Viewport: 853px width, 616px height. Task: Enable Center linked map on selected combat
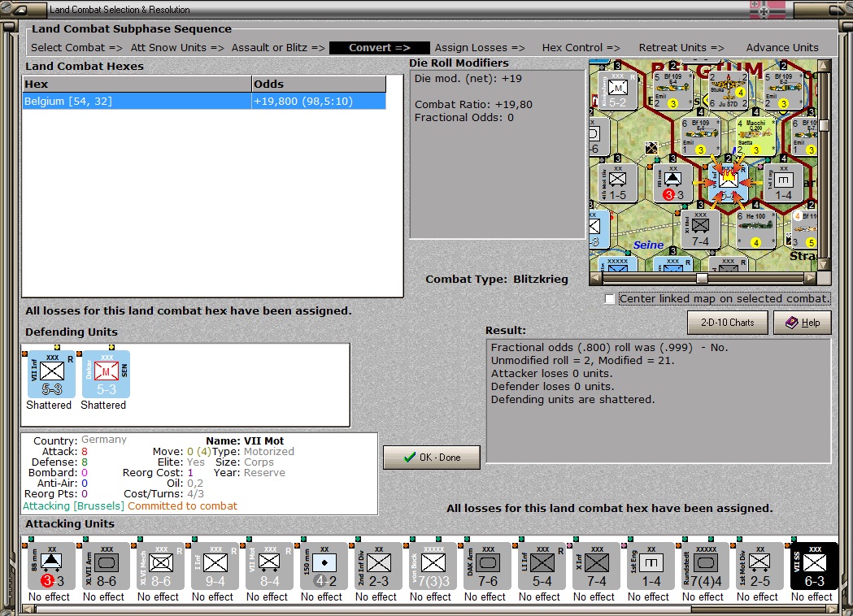610,299
